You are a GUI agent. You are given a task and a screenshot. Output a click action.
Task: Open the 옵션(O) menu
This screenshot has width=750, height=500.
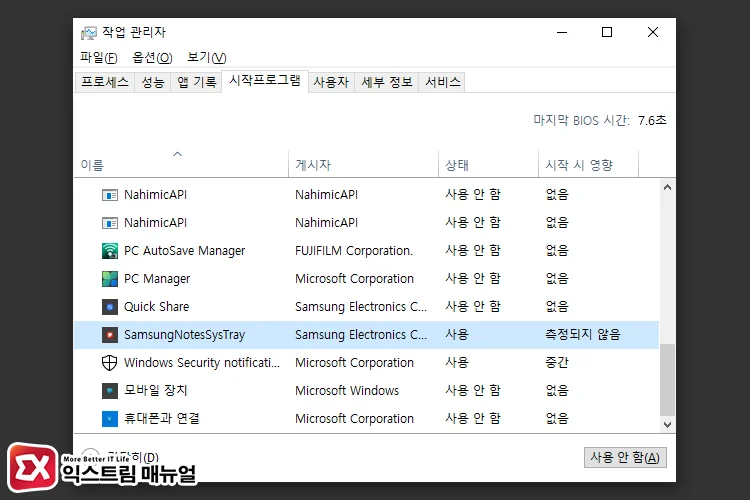[x=152, y=57]
